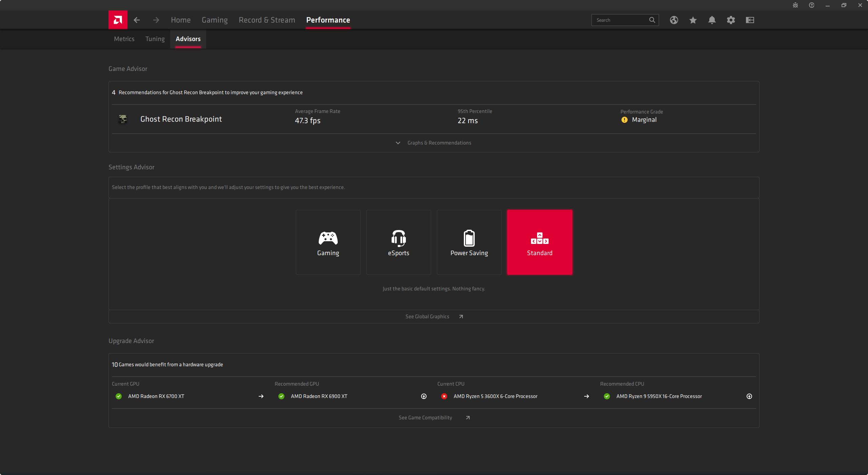Click the red X beside Ryzen 5 3600X

click(444, 396)
